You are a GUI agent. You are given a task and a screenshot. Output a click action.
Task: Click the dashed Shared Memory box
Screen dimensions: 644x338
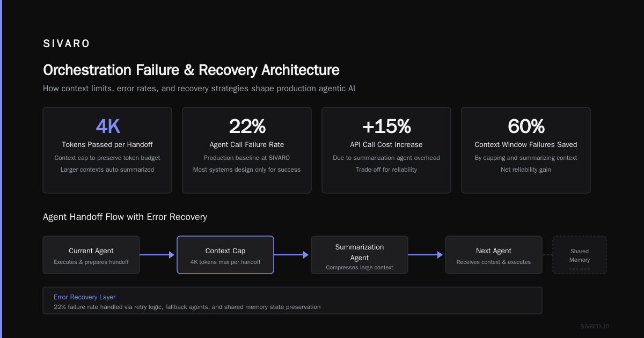point(580,255)
